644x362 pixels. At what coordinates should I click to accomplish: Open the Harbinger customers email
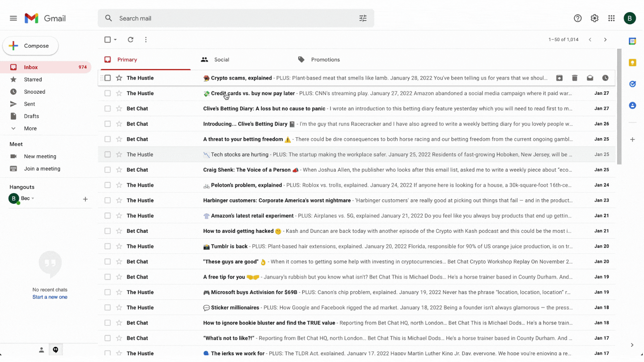[x=356, y=201]
